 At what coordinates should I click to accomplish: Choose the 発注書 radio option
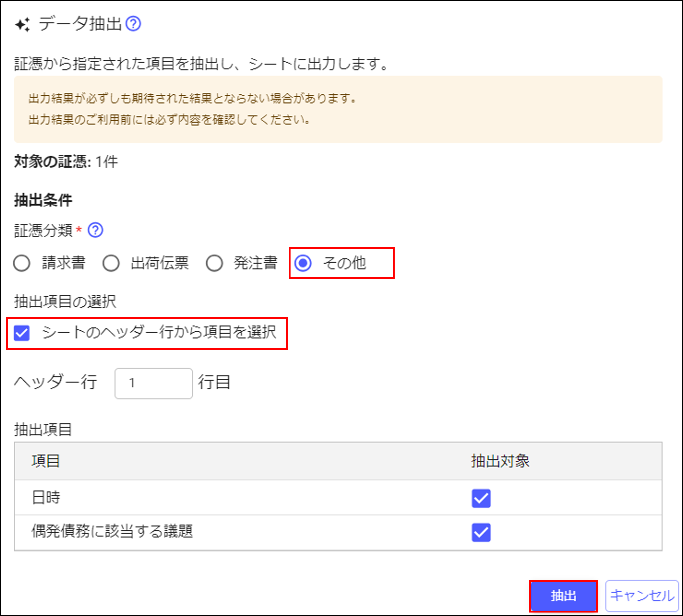(214, 263)
